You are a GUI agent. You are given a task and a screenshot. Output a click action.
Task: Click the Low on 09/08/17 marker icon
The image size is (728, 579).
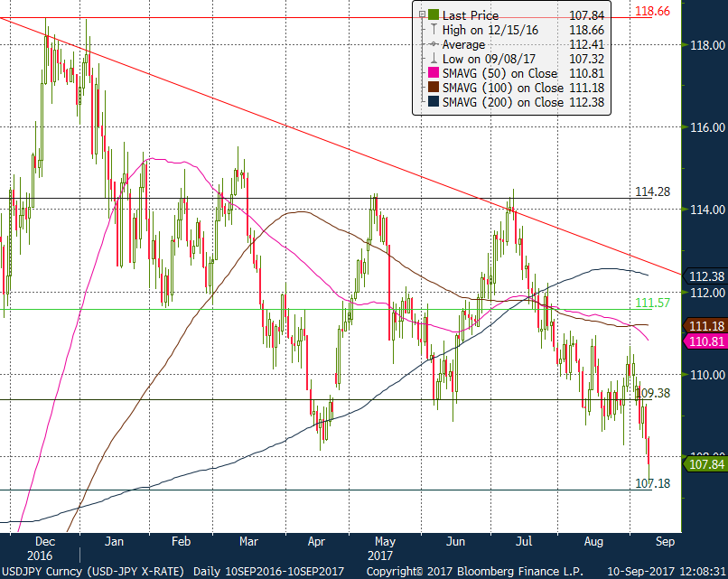pos(434,59)
